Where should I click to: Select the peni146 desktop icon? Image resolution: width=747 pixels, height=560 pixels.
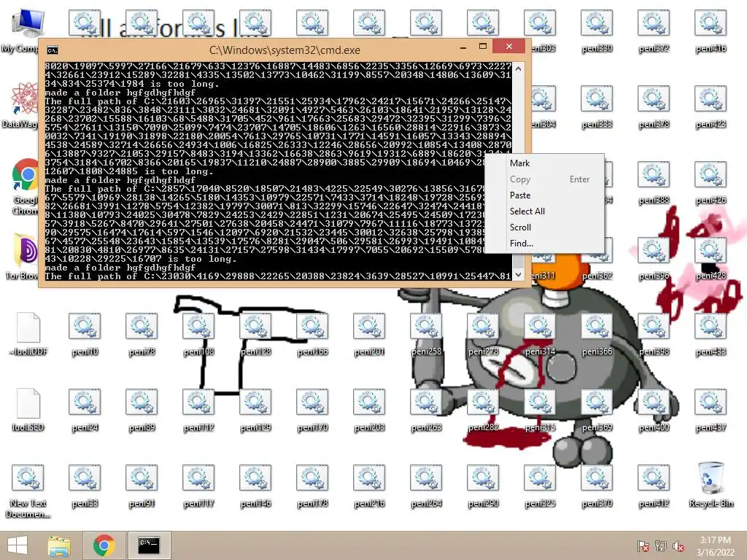coord(255,486)
